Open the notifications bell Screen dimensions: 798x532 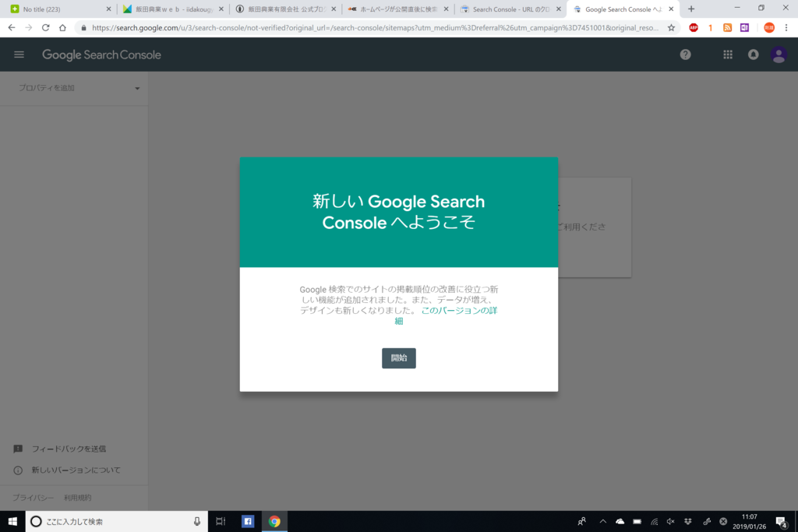coord(754,55)
